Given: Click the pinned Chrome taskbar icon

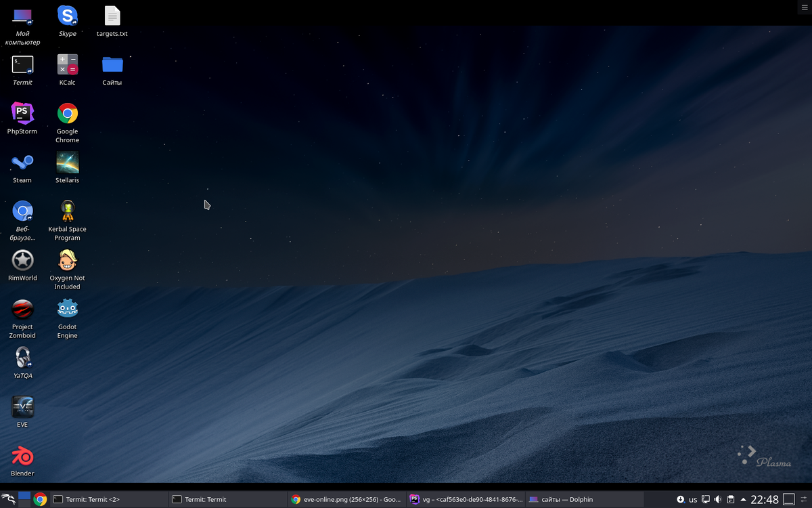Looking at the screenshot, I should click(x=40, y=499).
